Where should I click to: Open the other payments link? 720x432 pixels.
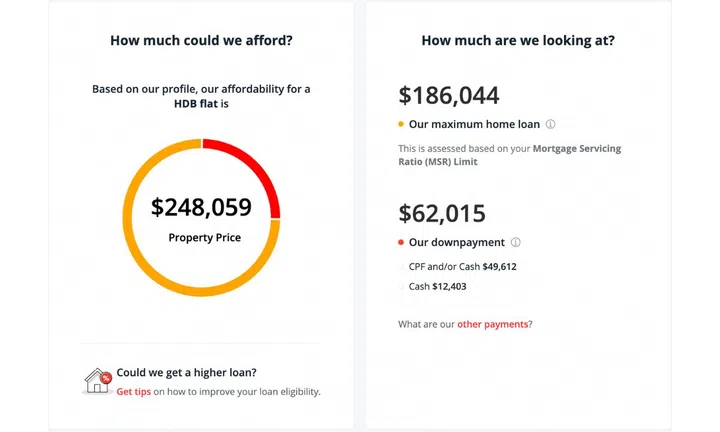[x=494, y=324]
